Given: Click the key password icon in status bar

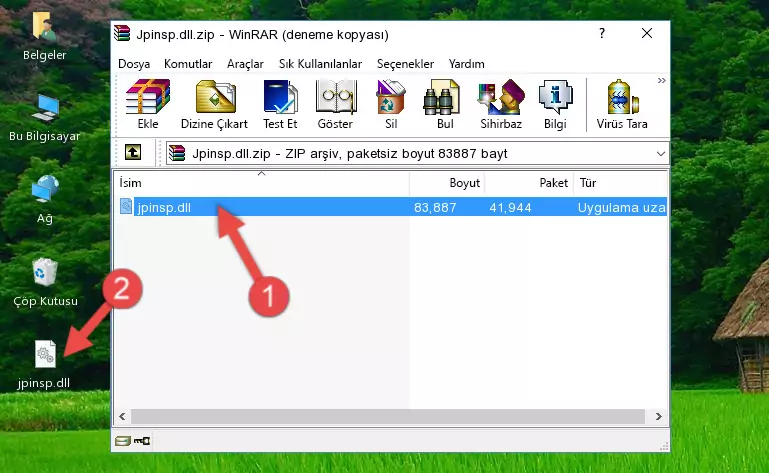Looking at the screenshot, I should click(142, 441).
